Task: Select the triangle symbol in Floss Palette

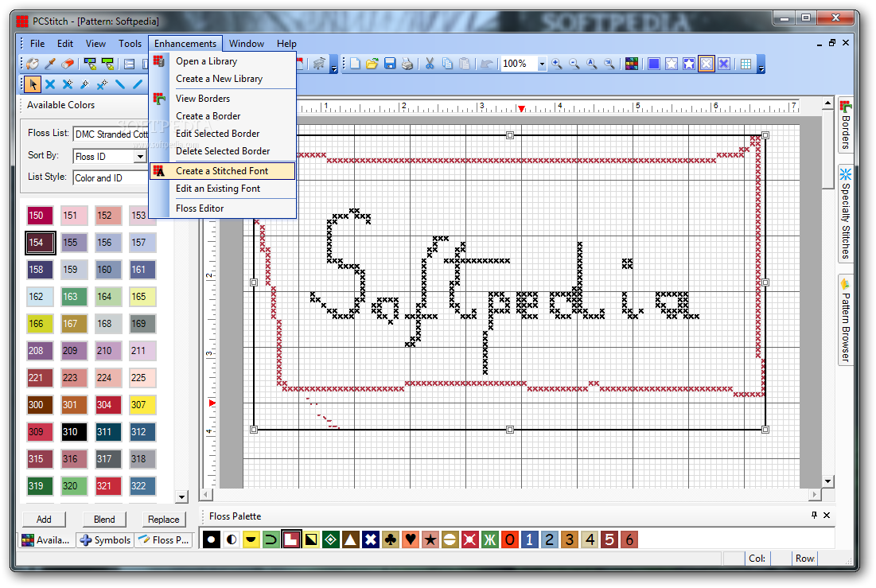Action: (x=350, y=539)
